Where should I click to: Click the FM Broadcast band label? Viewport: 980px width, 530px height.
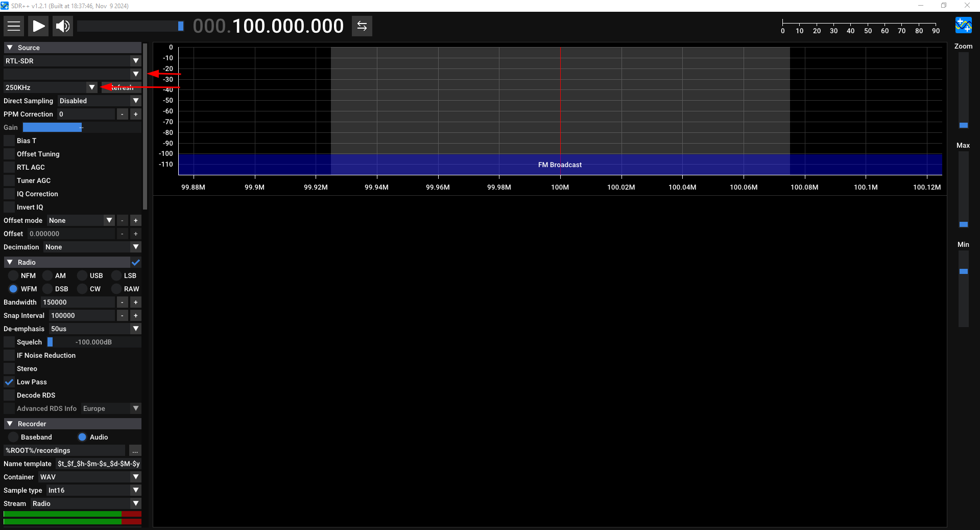560,165
